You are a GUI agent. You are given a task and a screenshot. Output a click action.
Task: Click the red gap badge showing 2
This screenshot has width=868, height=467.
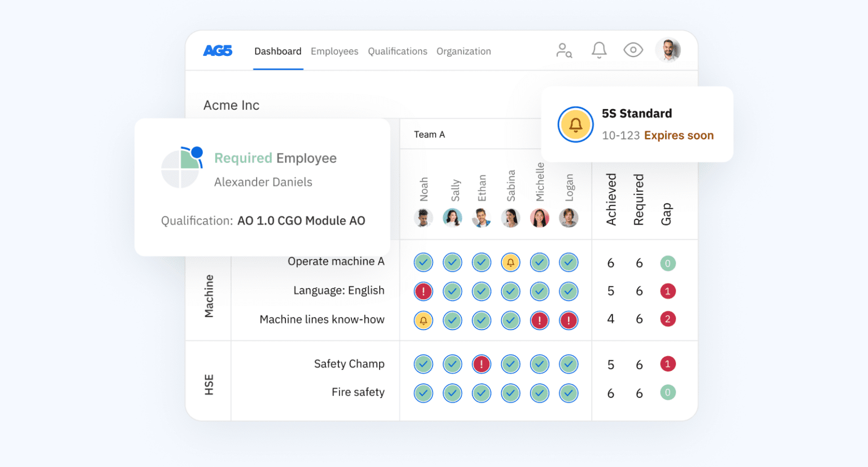667,319
